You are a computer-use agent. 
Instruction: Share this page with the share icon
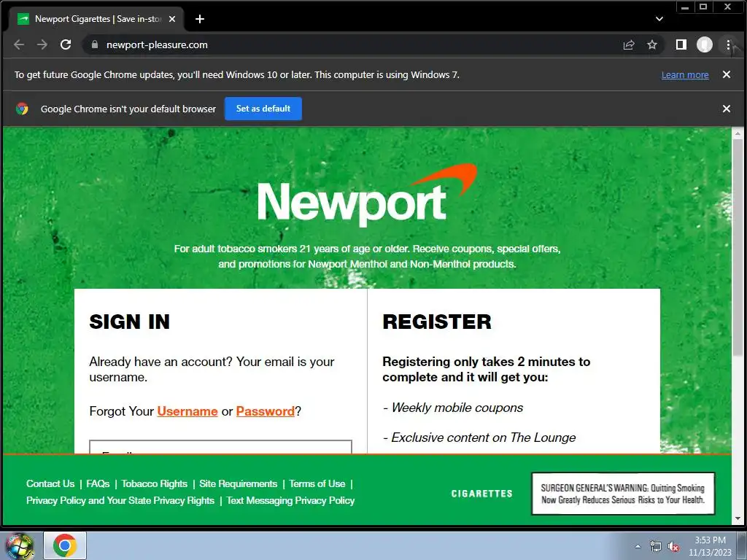[x=629, y=44]
